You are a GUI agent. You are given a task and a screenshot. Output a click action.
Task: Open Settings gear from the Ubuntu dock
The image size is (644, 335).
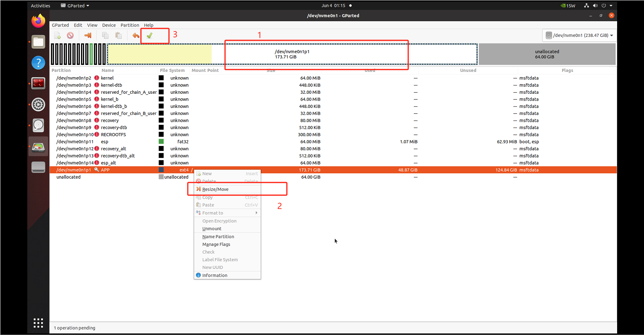coord(38,104)
